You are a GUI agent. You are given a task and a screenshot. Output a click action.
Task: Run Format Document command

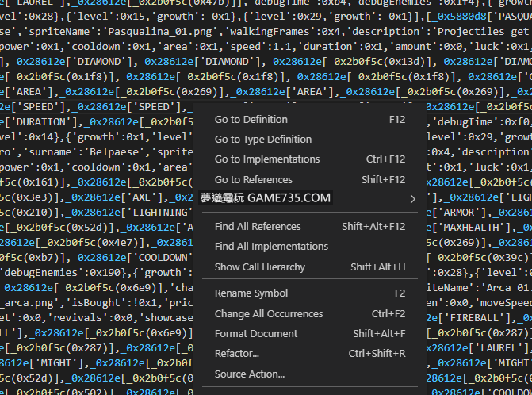(x=255, y=334)
